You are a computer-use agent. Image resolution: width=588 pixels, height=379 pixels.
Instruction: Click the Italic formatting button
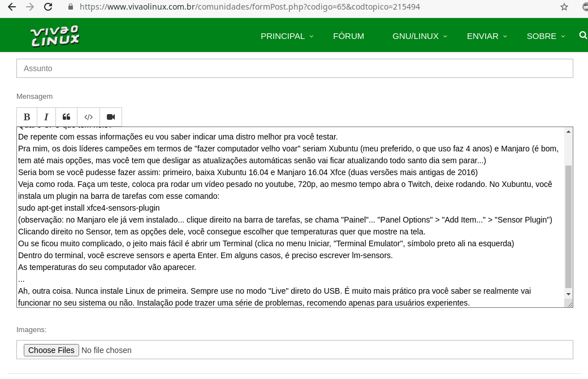(46, 117)
